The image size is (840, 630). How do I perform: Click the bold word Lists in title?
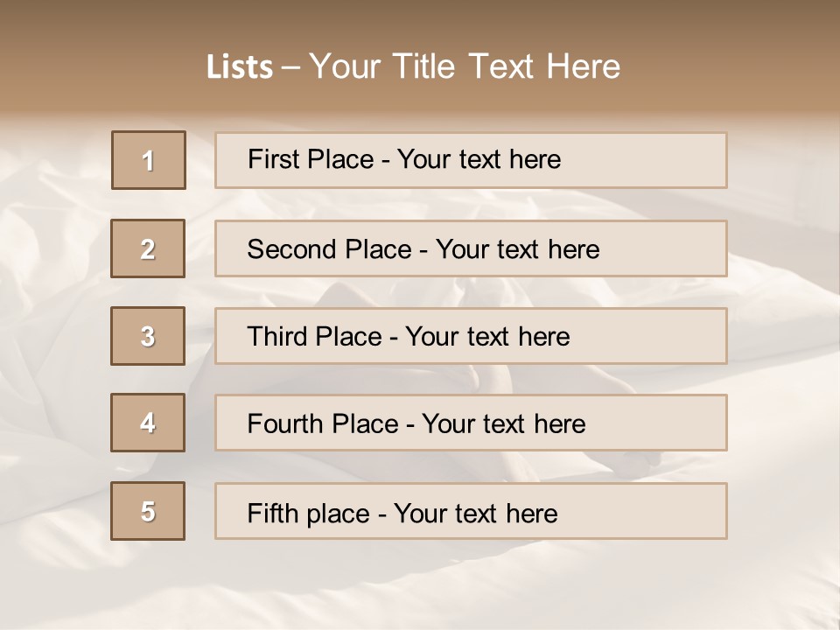[239, 67]
